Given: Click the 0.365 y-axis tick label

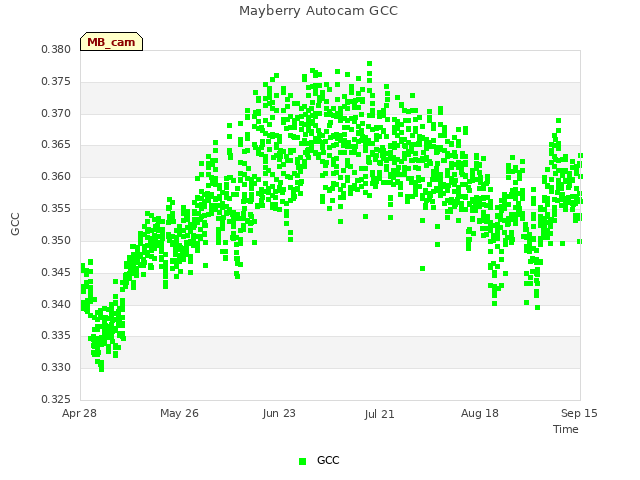Looking at the screenshot, I should tap(56, 144).
